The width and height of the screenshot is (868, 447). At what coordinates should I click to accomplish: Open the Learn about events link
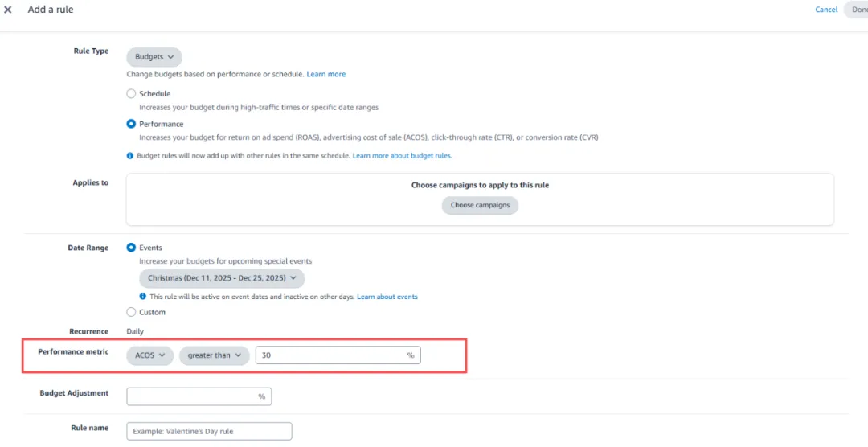[387, 297]
